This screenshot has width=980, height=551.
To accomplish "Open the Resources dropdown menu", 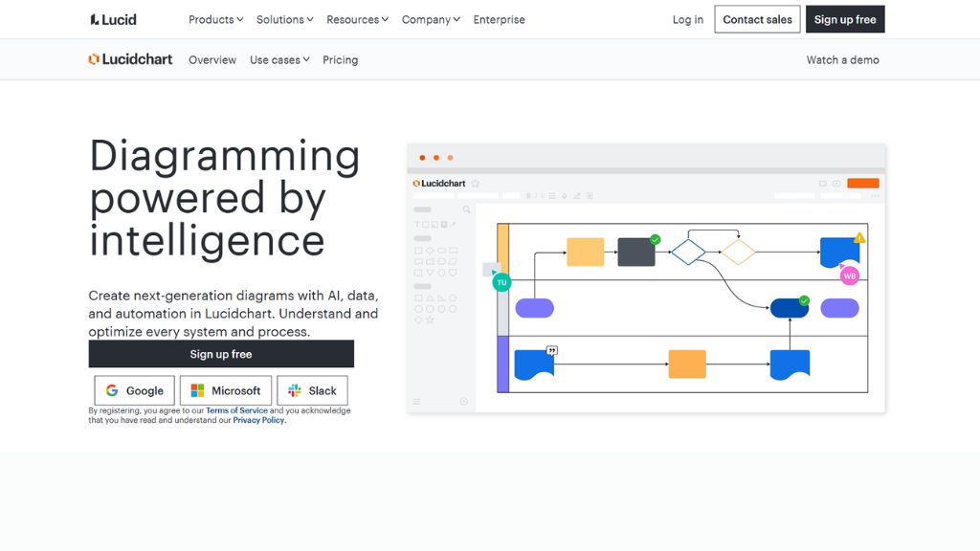I will tap(357, 19).
